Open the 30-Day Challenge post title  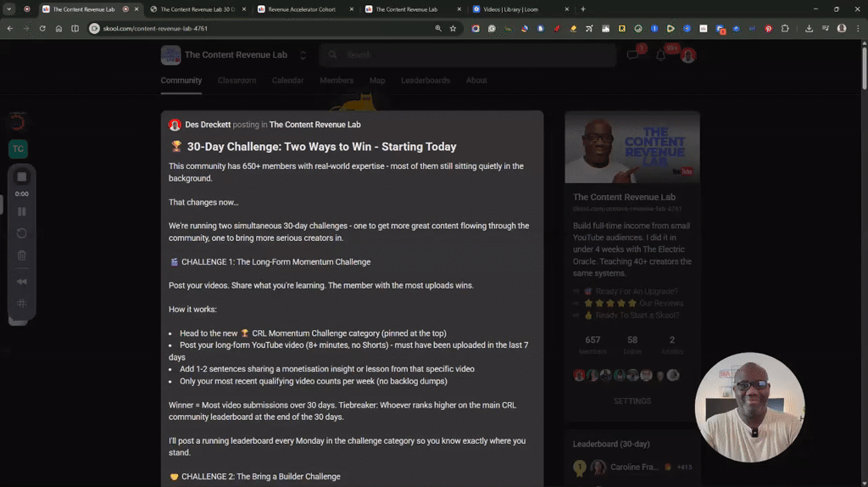coord(321,147)
